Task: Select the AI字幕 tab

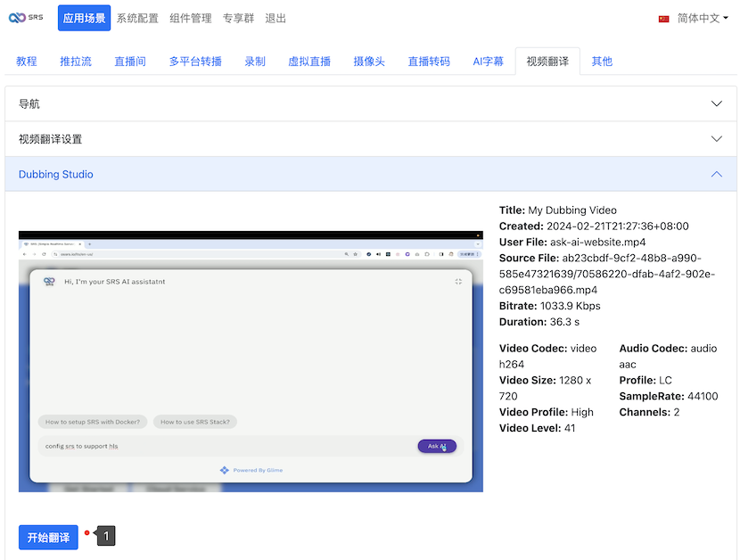Action: (x=488, y=62)
